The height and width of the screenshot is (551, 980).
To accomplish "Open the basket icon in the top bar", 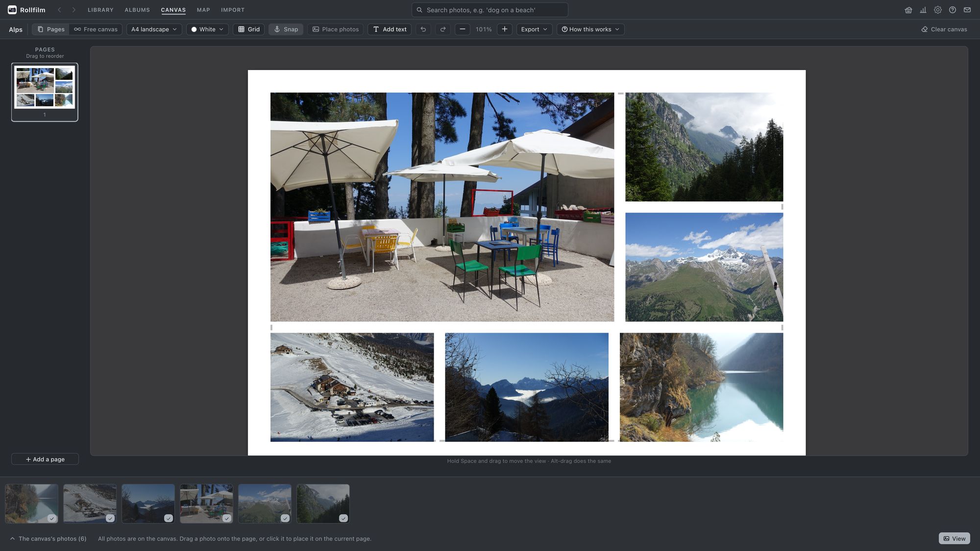I will click(908, 10).
